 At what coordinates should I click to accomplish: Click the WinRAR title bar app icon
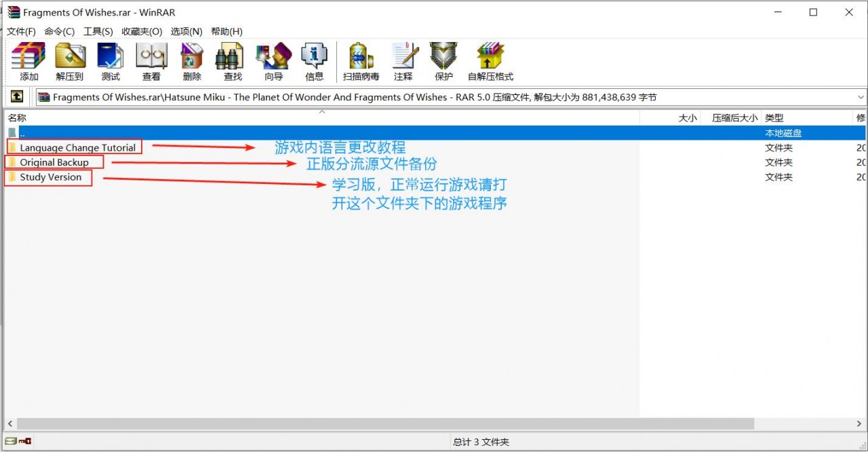tap(14, 12)
